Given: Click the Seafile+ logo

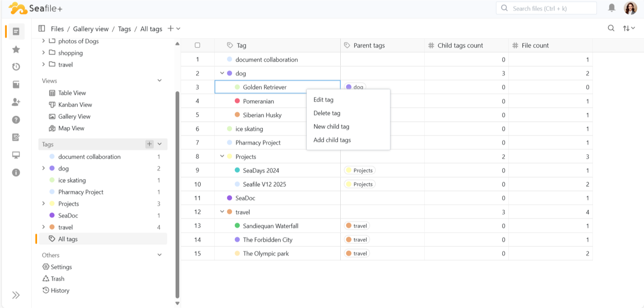Looking at the screenshot, I should coord(36,8).
